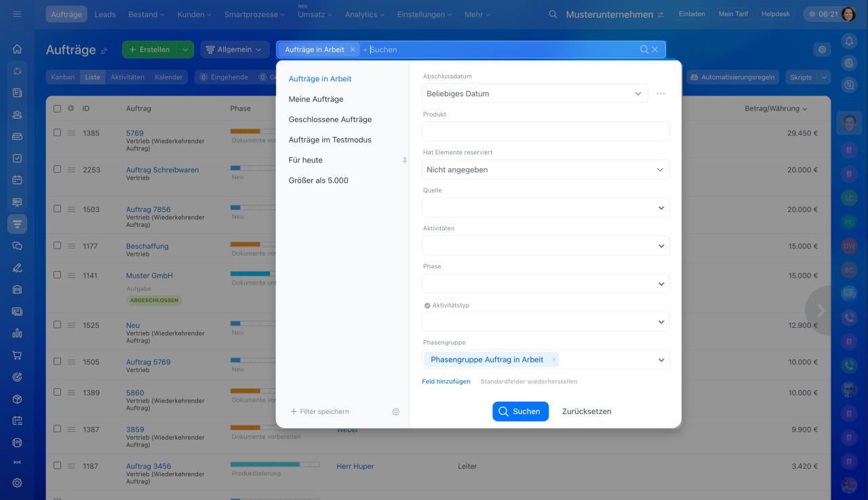Open row menu for order 2253

tap(71, 170)
